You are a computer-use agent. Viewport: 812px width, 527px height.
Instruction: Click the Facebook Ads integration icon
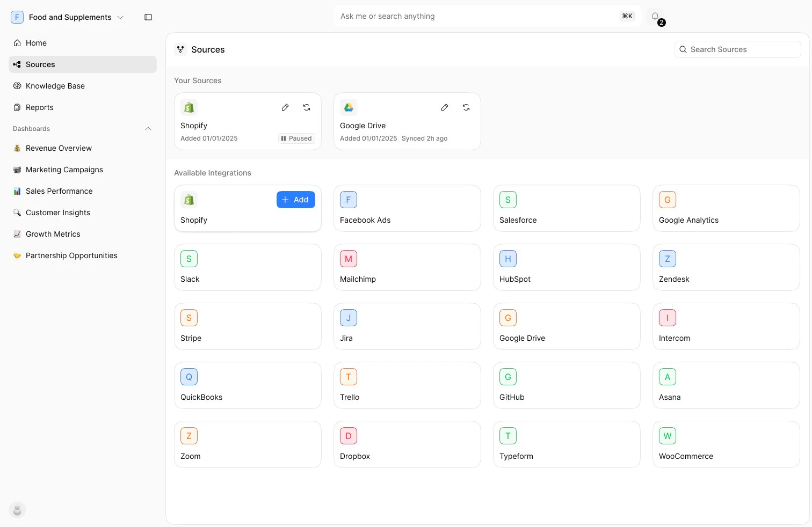click(x=349, y=200)
